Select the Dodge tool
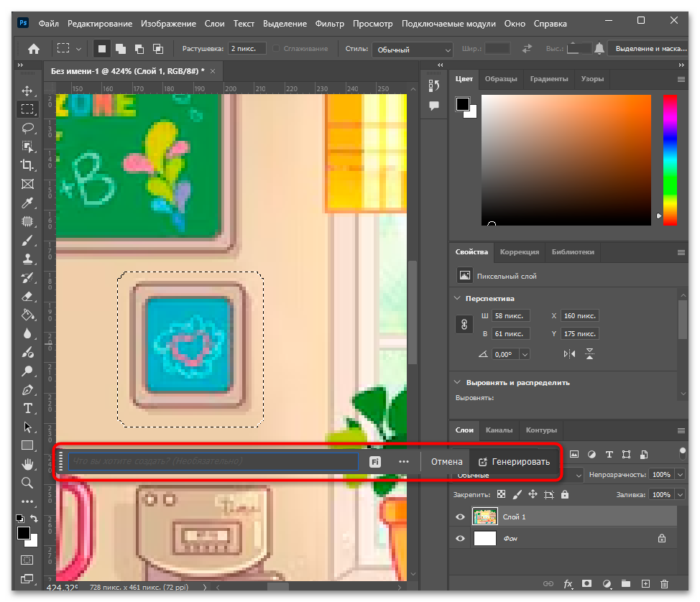Screen dimensions: 700x602 27,371
